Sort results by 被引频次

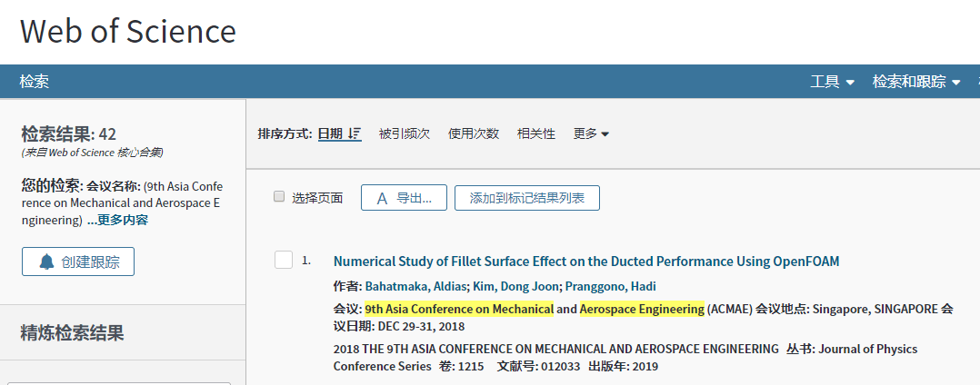(405, 133)
